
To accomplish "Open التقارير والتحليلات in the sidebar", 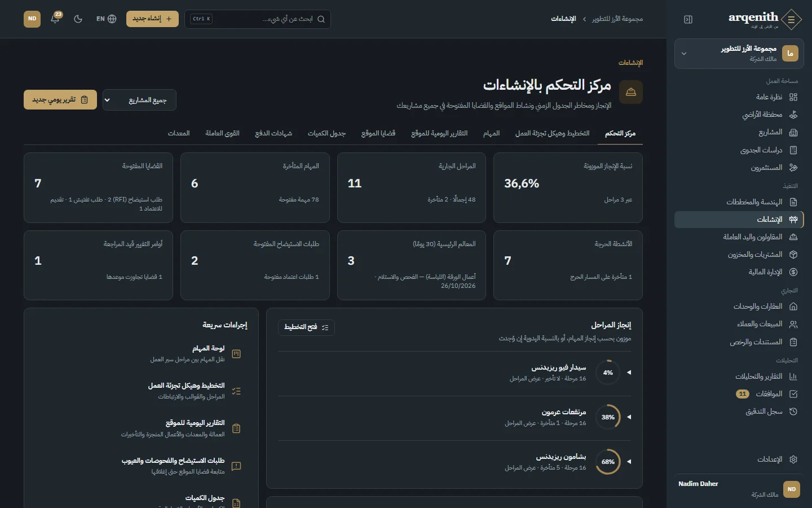I will 739,376.
